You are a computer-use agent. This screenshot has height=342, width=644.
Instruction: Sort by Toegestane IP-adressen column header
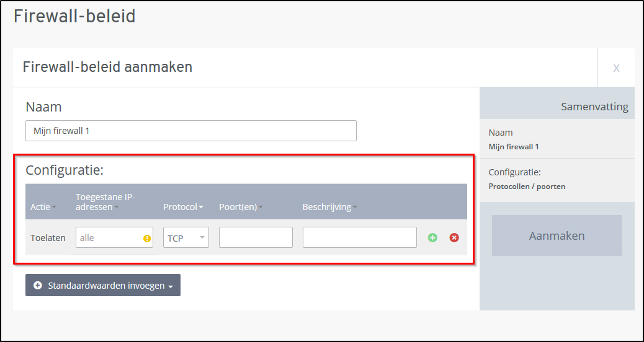pyautogui.click(x=105, y=202)
